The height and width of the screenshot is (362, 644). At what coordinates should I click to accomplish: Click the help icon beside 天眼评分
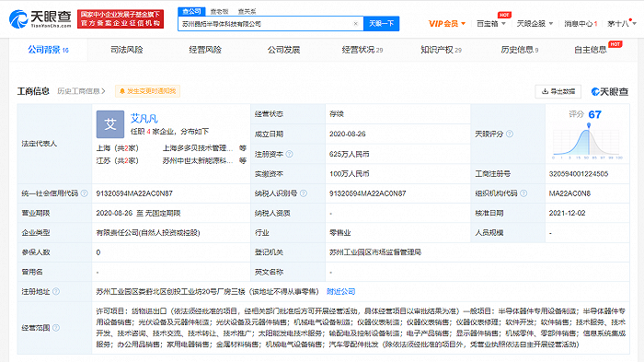tap(510, 134)
